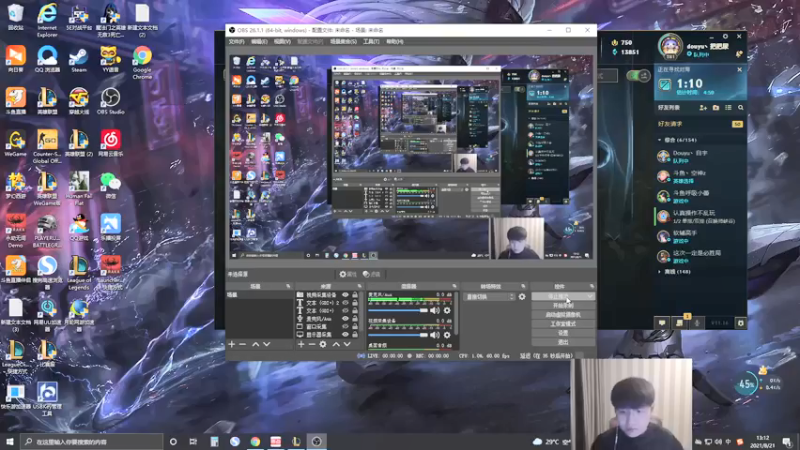
Task: Open OBS View menu
Action: tap(282, 41)
